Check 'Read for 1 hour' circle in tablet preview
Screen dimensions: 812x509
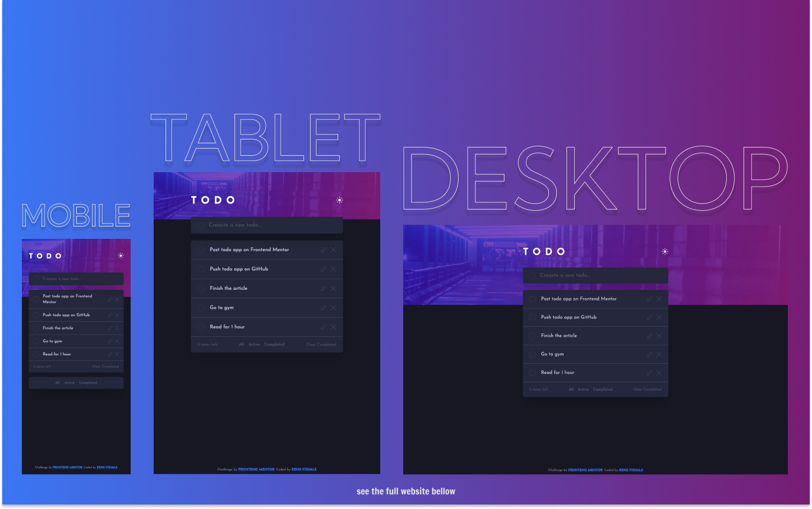click(201, 327)
